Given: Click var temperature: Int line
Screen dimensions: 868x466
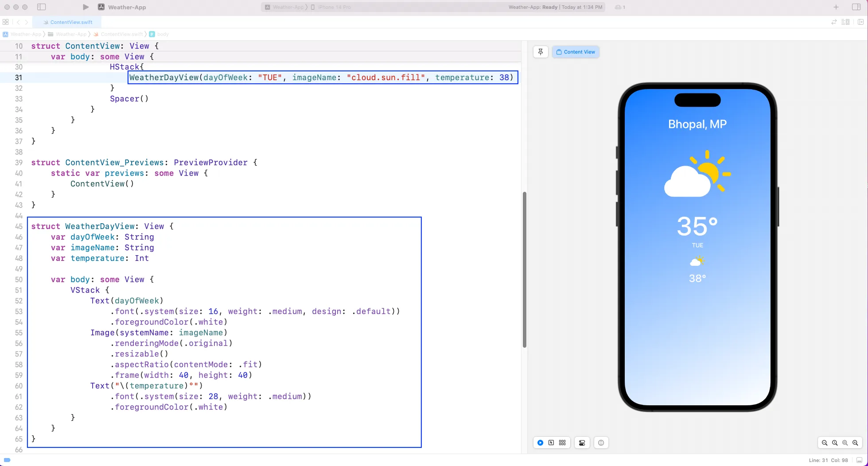Looking at the screenshot, I should 100,258.
